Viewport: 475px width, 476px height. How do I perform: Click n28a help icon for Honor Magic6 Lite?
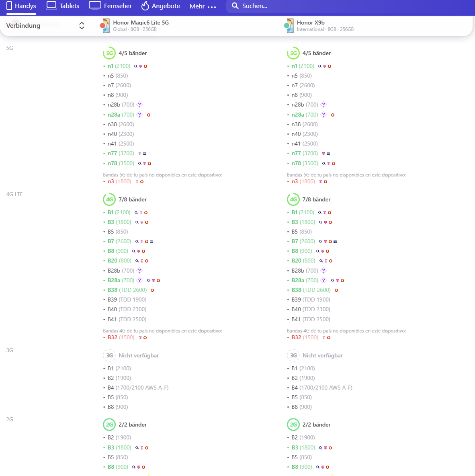(x=139, y=115)
